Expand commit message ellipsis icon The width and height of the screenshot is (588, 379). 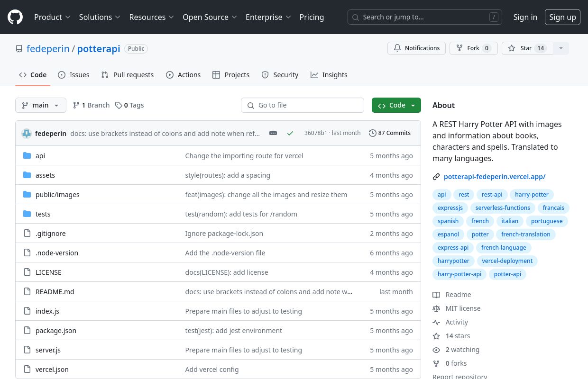tap(273, 133)
